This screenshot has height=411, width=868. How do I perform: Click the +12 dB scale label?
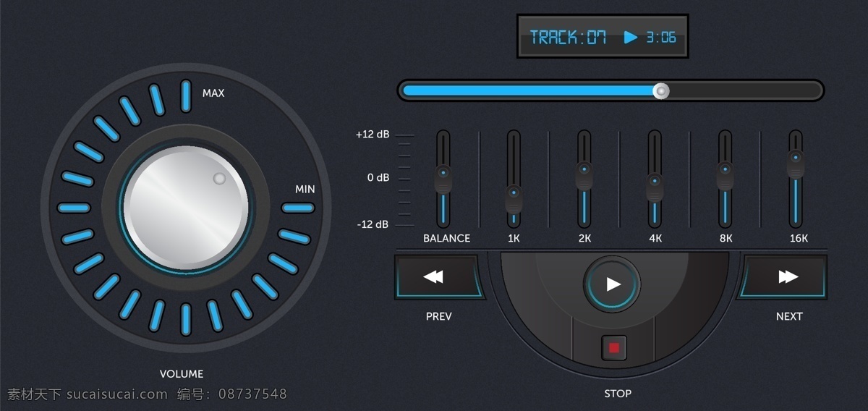[373, 135]
